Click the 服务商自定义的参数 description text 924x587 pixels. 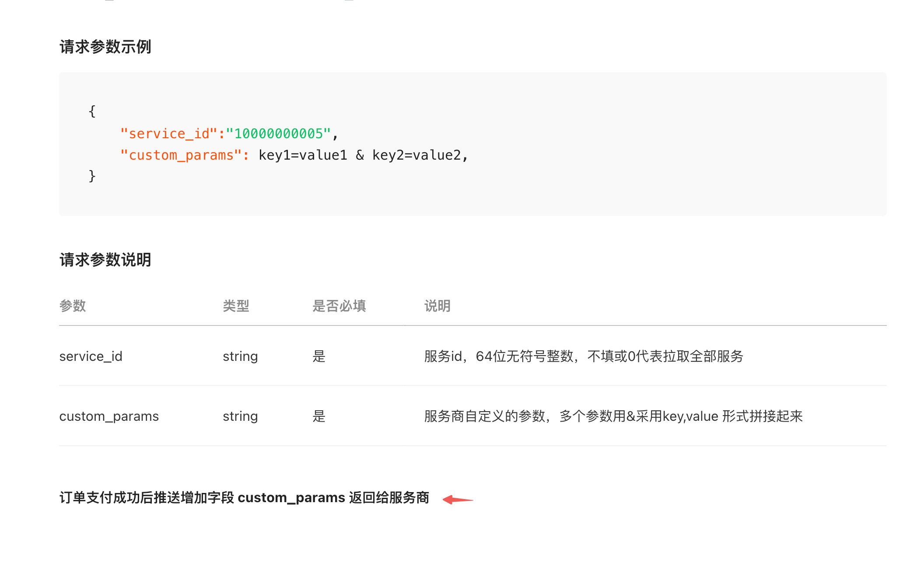click(613, 416)
